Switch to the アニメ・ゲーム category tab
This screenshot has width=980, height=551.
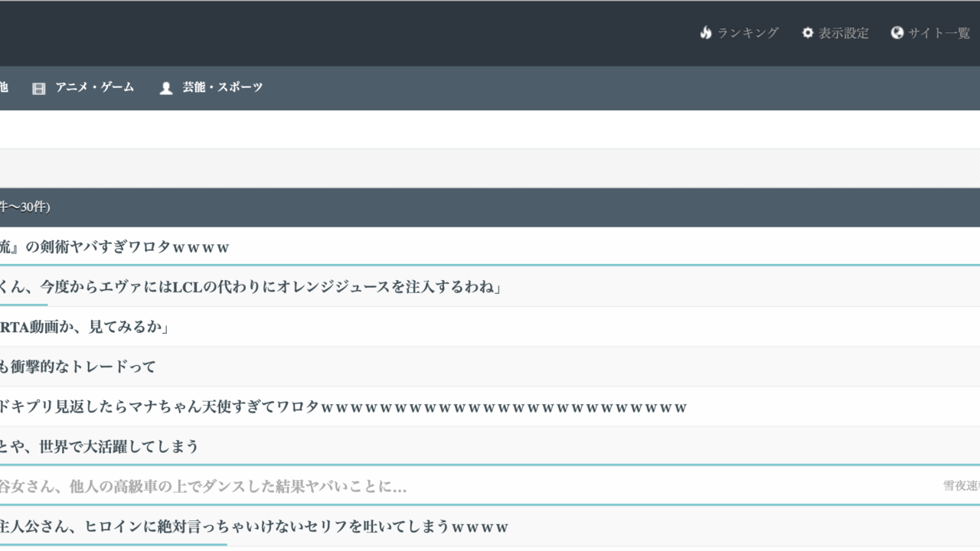point(94,87)
